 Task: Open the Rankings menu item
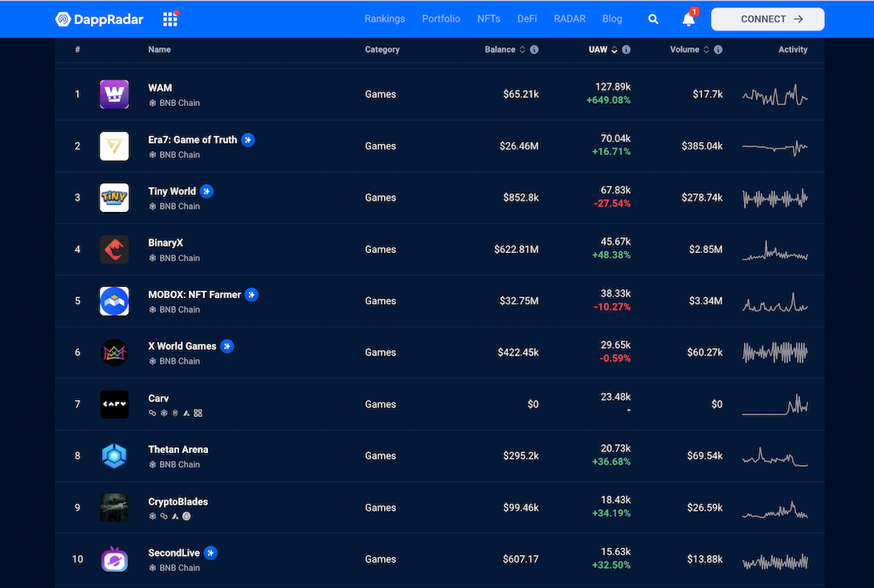pyautogui.click(x=384, y=18)
